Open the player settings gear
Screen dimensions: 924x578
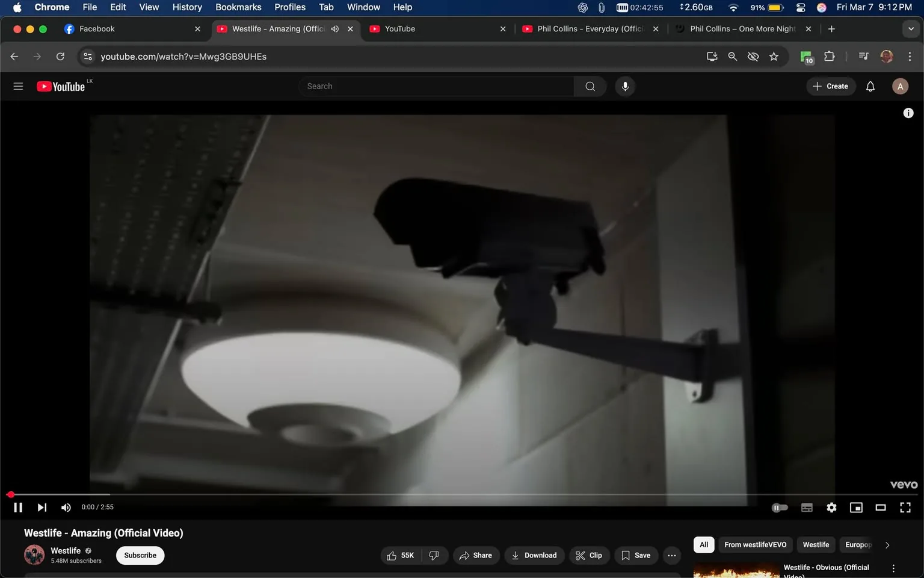(x=831, y=507)
